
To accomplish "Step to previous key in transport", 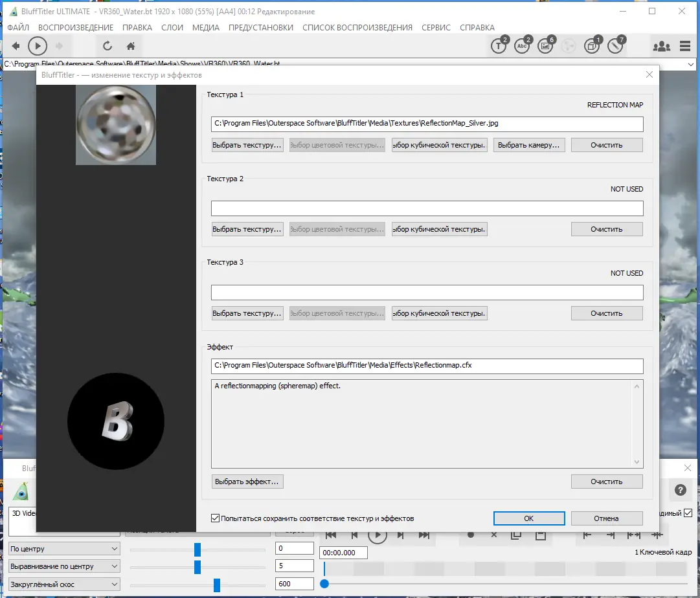I will (x=354, y=535).
